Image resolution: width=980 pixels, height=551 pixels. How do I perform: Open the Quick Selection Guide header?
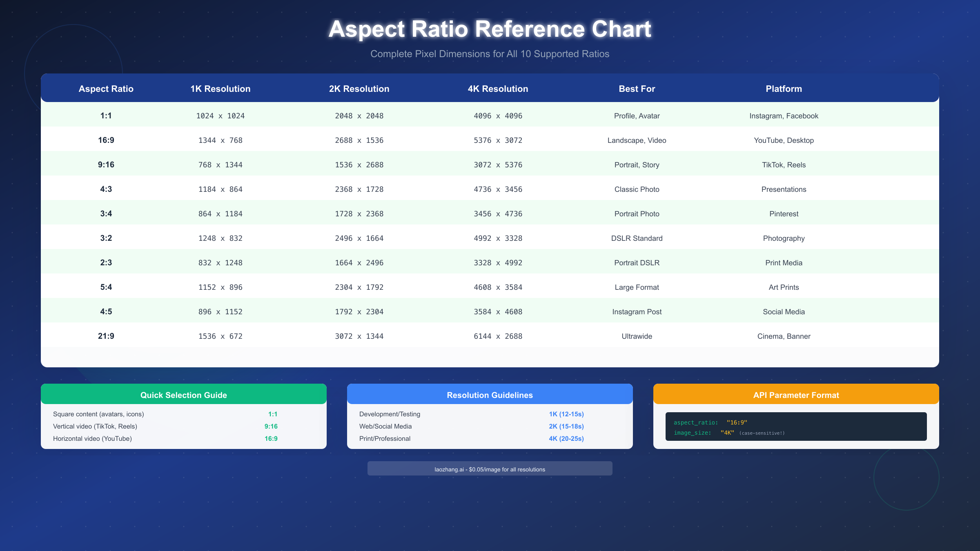click(183, 395)
